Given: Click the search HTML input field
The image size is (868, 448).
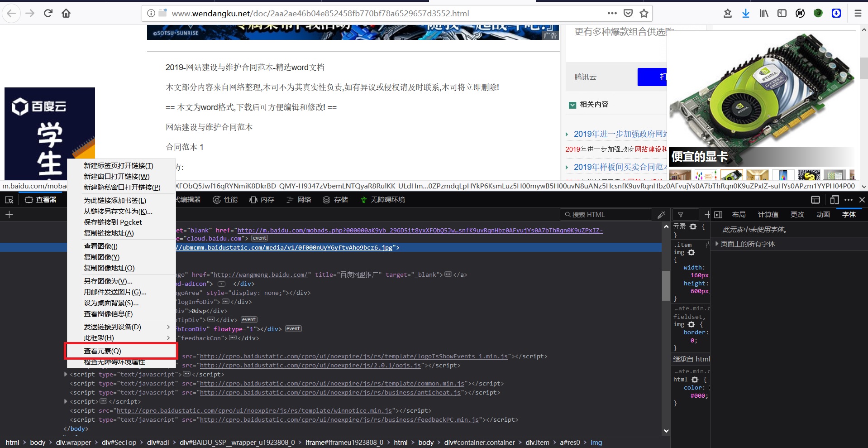Looking at the screenshot, I should (x=606, y=214).
